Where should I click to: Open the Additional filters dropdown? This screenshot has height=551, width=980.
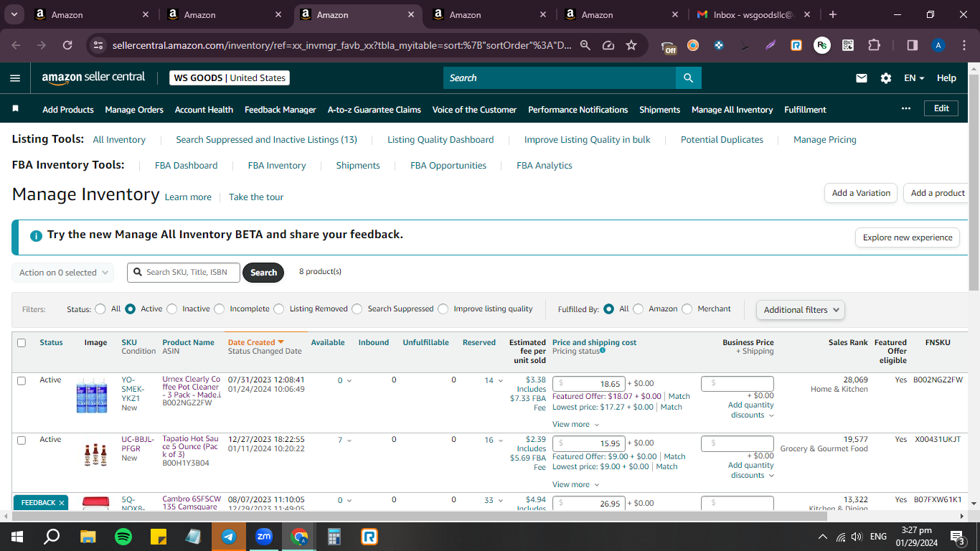click(x=801, y=310)
